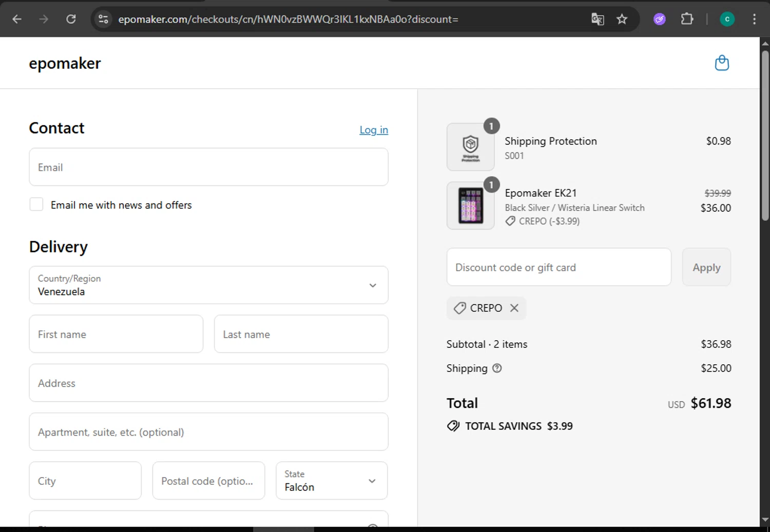770x532 pixels.
Task: Click the epomaker logo text
Action: (65, 63)
